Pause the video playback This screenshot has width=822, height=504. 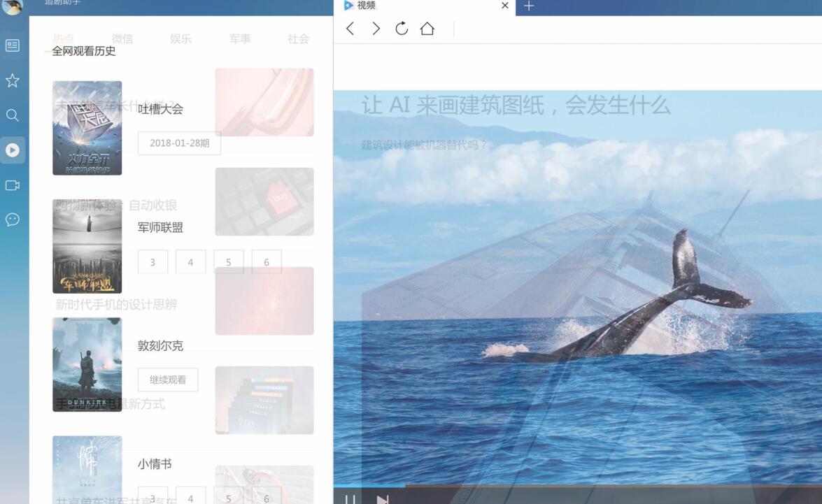coord(350,499)
